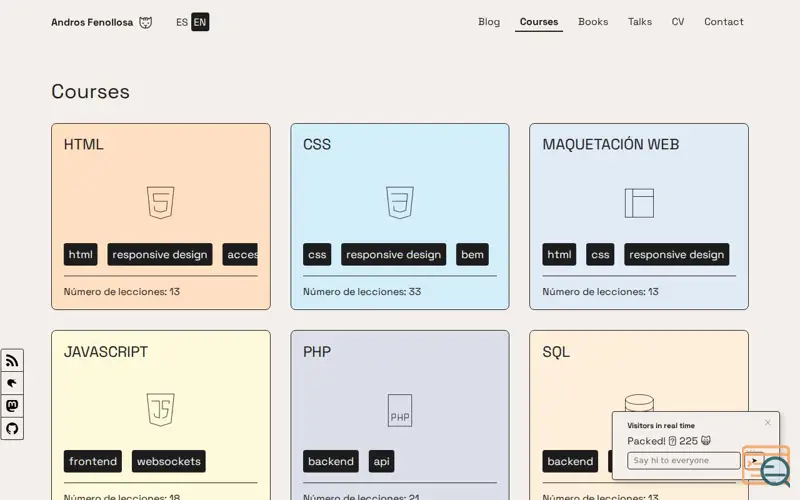Click responsive design tag in HTML card

coord(160,255)
